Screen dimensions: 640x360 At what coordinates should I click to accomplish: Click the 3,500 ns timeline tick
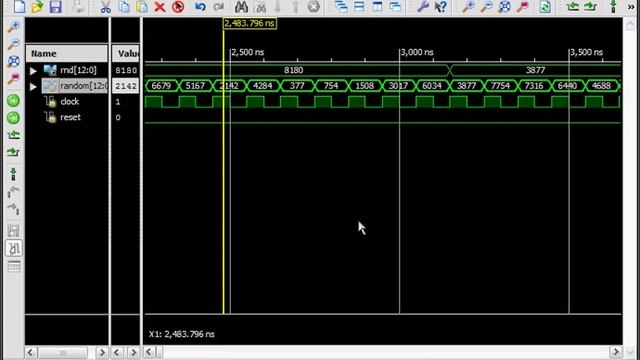[586, 52]
